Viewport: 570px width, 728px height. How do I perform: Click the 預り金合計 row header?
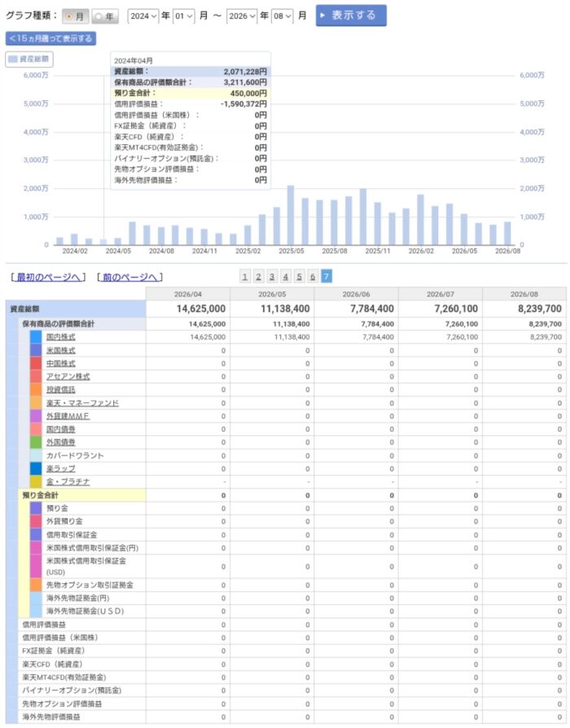(81, 495)
